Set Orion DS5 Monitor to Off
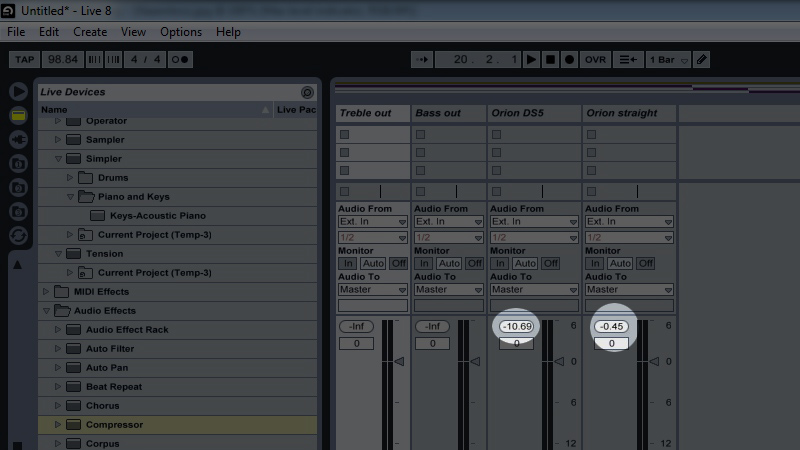The image size is (800, 450). pos(551,263)
